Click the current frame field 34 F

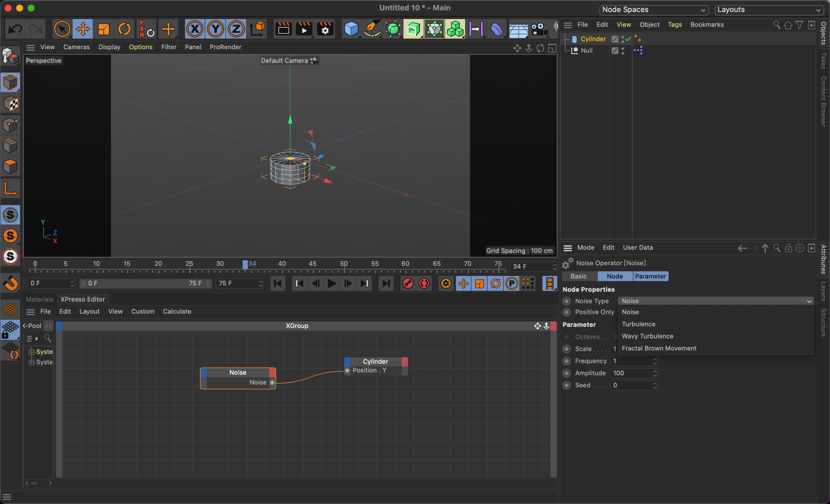531,266
